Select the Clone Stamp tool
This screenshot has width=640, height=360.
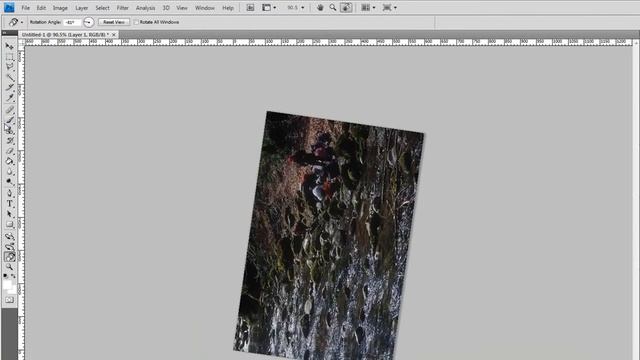click(x=9, y=131)
